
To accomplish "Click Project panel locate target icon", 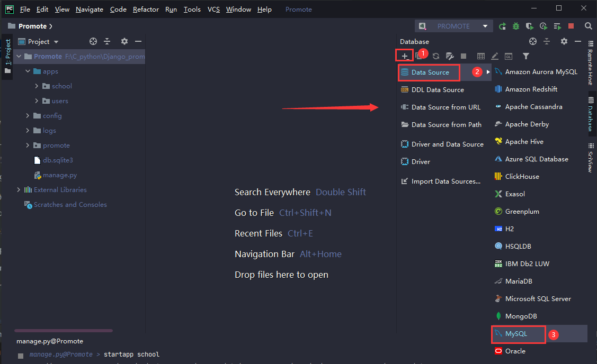I will point(93,41).
